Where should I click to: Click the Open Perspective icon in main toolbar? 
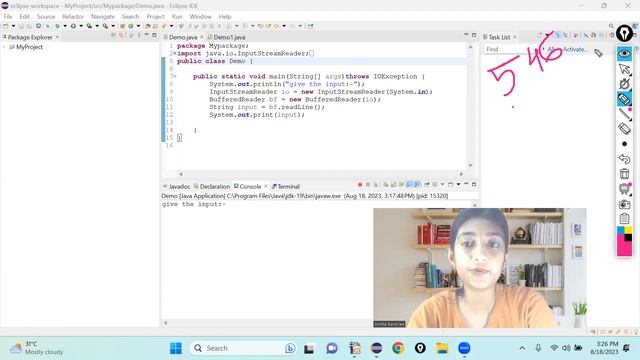click(x=311, y=26)
